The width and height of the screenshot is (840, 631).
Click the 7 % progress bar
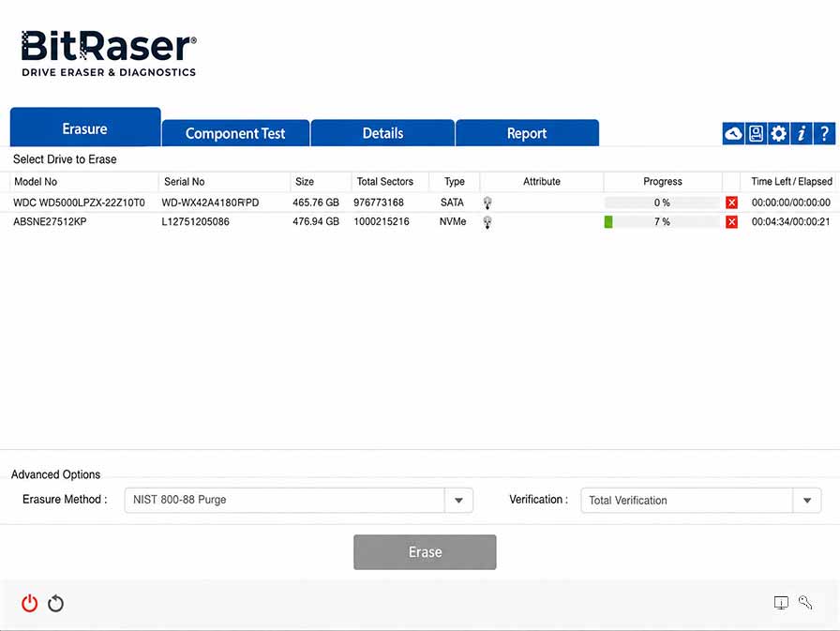click(x=662, y=222)
